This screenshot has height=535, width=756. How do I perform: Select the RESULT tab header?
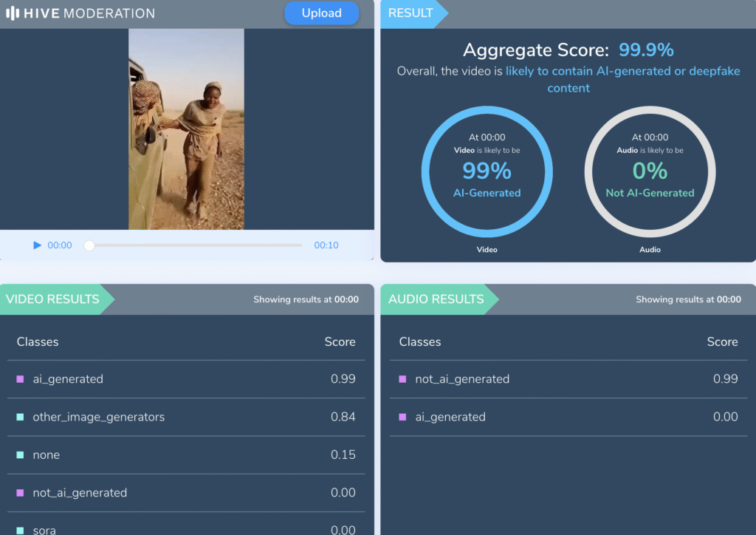click(x=410, y=13)
